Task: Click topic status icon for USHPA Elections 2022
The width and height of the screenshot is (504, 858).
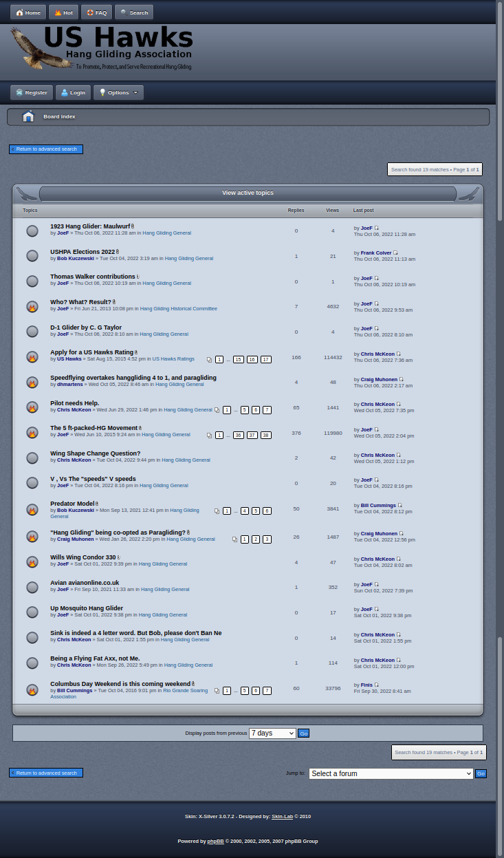Action: pos(32,256)
